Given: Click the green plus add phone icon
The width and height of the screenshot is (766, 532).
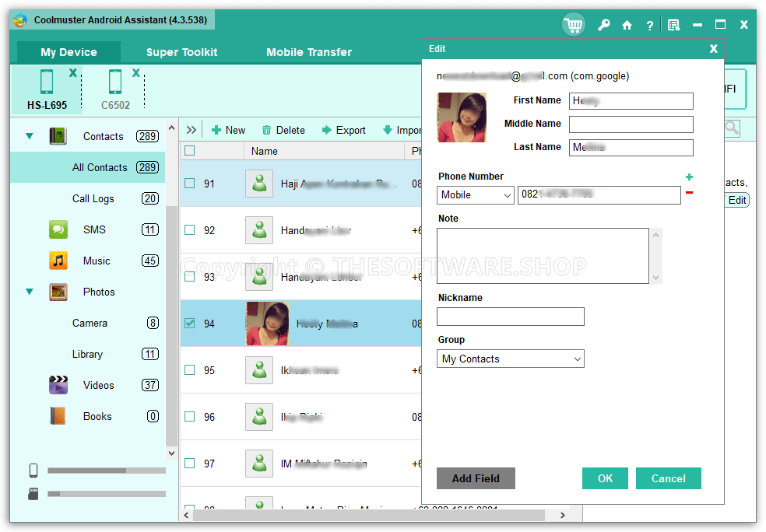Looking at the screenshot, I should click(689, 177).
